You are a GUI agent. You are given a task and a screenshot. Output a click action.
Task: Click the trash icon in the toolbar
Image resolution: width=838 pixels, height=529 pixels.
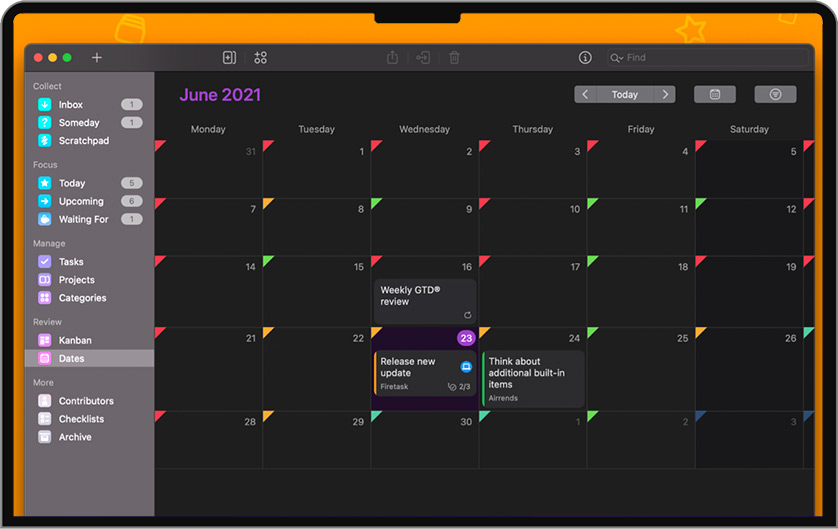454,58
